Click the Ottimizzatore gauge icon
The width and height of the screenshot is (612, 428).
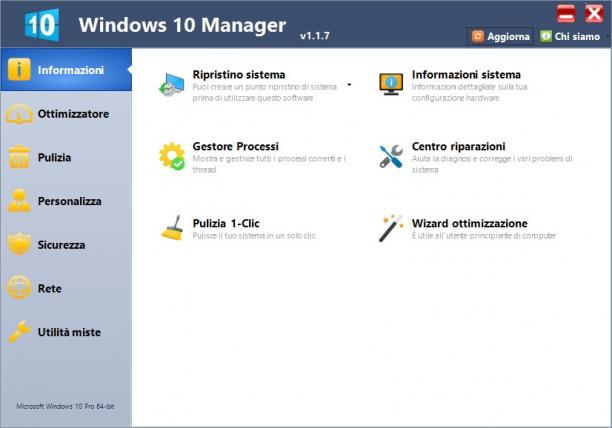[19, 114]
